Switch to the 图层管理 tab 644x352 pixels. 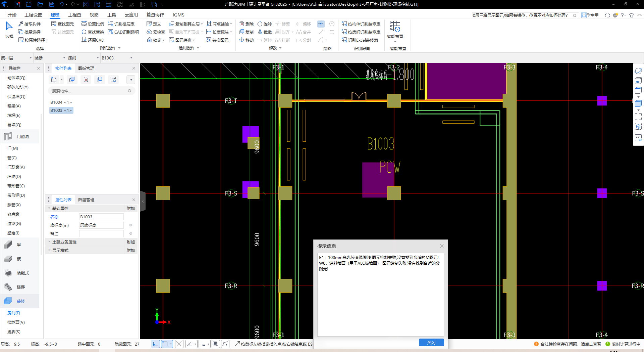86,200
